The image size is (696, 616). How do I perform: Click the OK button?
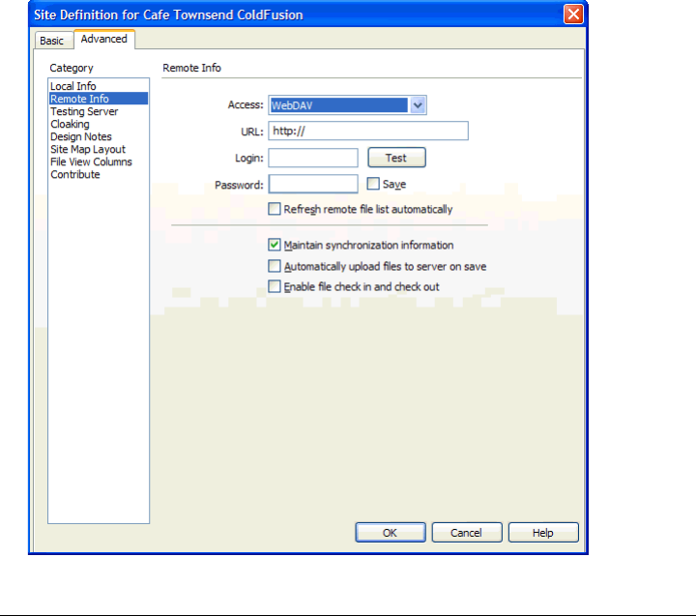[x=391, y=533]
